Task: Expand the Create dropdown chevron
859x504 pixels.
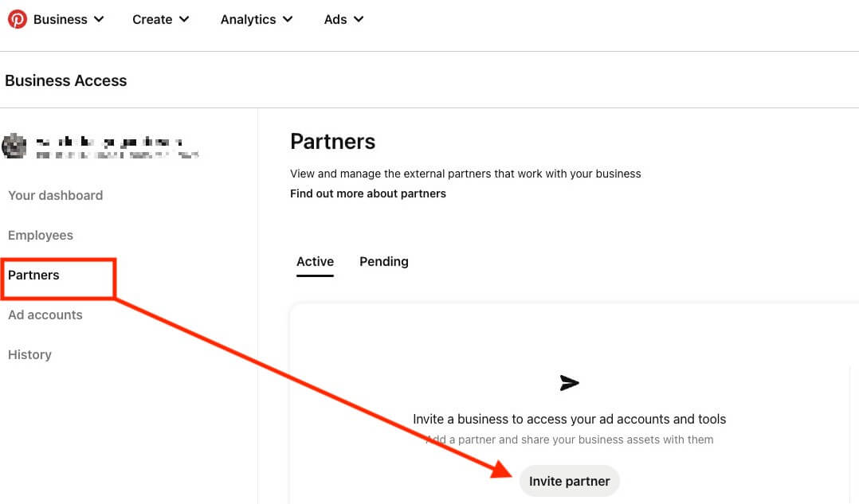Action: pos(184,19)
